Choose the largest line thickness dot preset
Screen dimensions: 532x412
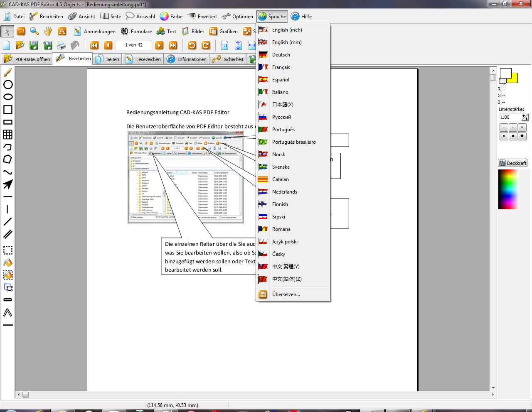point(522,136)
